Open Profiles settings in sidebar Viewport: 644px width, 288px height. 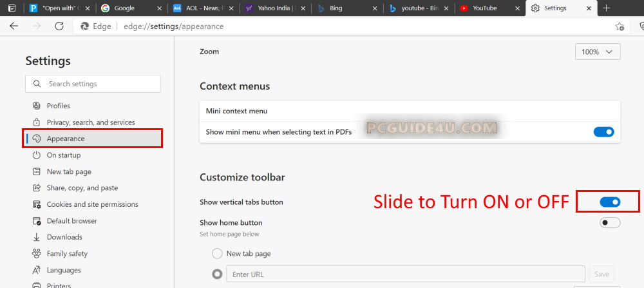(x=58, y=106)
